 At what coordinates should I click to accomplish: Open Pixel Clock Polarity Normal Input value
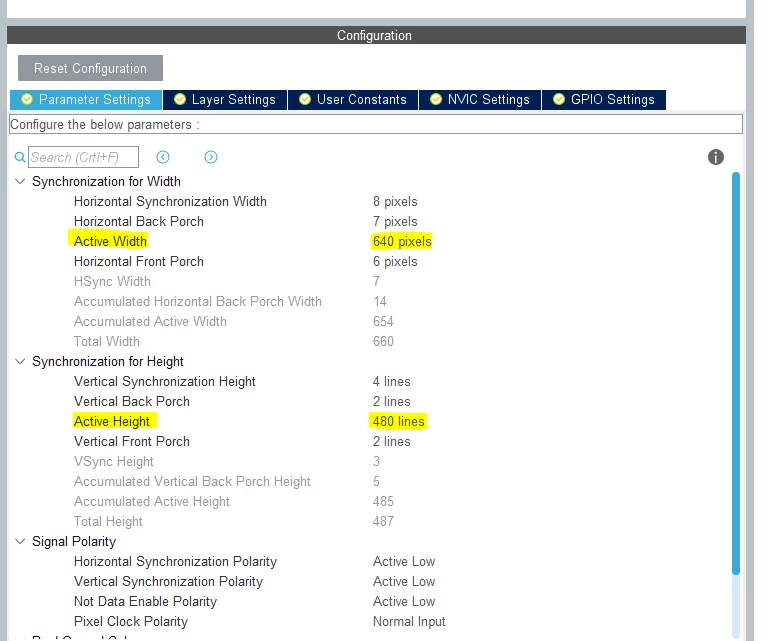(x=409, y=621)
